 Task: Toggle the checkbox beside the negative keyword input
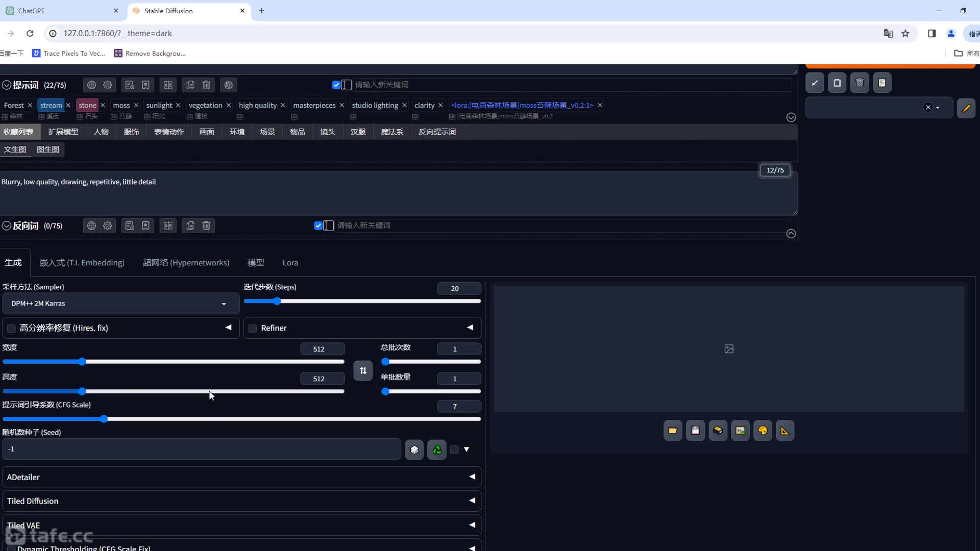click(318, 226)
